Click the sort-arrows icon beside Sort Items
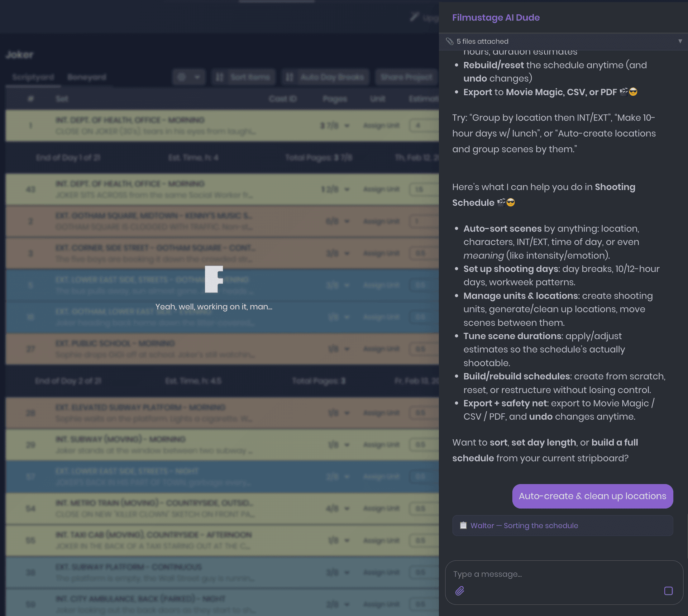The width and height of the screenshot is (688, 616). click(219, 77)
